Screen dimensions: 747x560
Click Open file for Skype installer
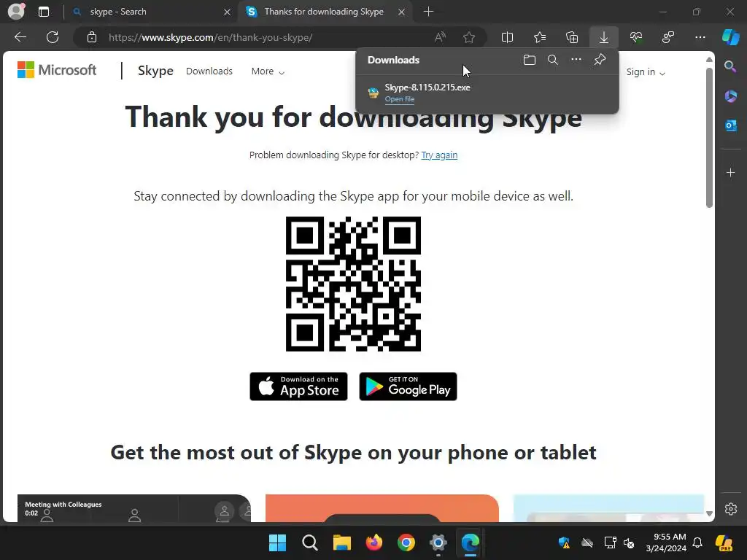click(x=399, y=99)
